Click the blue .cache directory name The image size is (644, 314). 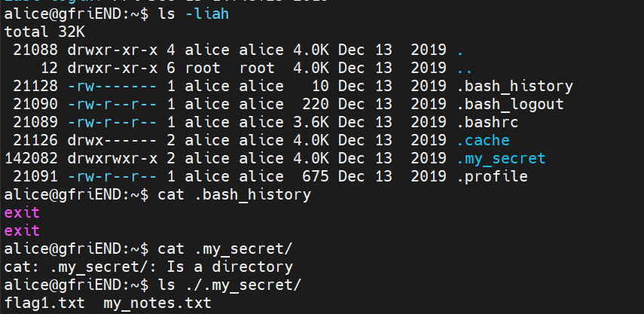[x=484, y=141]
